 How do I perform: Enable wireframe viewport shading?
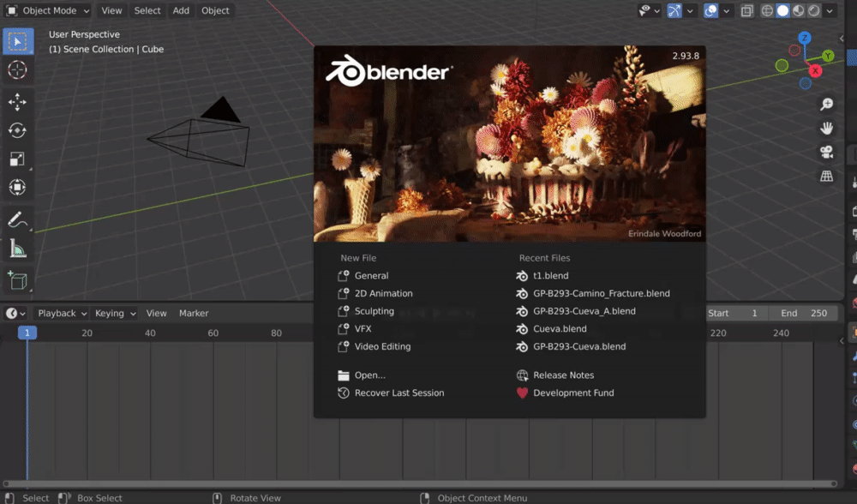[x=767, y=10]
